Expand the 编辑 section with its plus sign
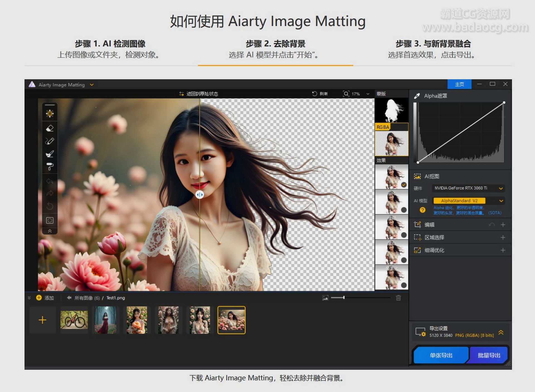The image size is (535, 392). 503,225
